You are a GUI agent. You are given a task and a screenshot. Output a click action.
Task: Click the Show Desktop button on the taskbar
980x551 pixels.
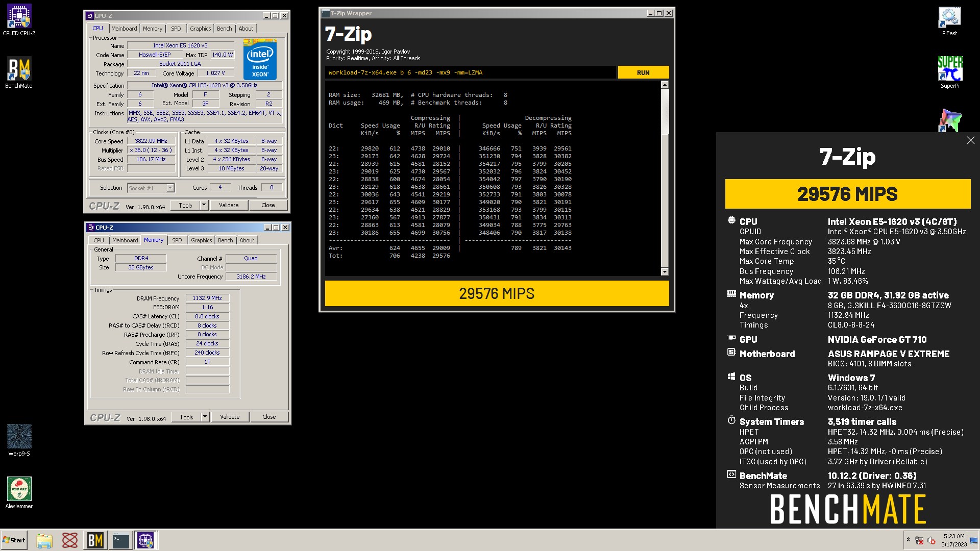pyautogui.click(x=974, y=540)
